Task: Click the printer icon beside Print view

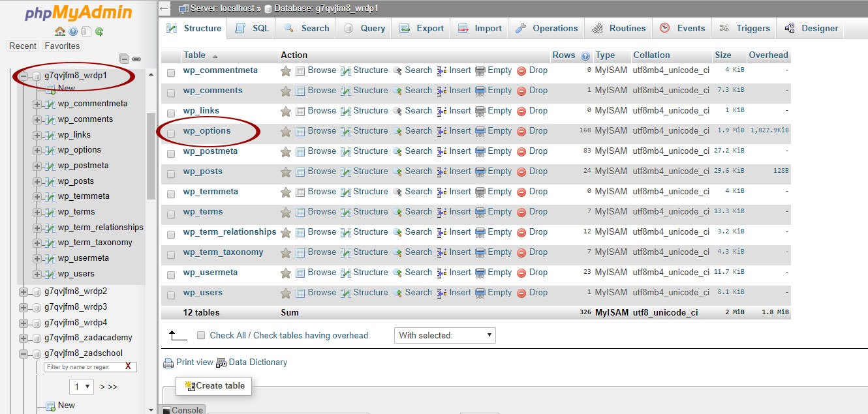Action: (x=168, y=363)
